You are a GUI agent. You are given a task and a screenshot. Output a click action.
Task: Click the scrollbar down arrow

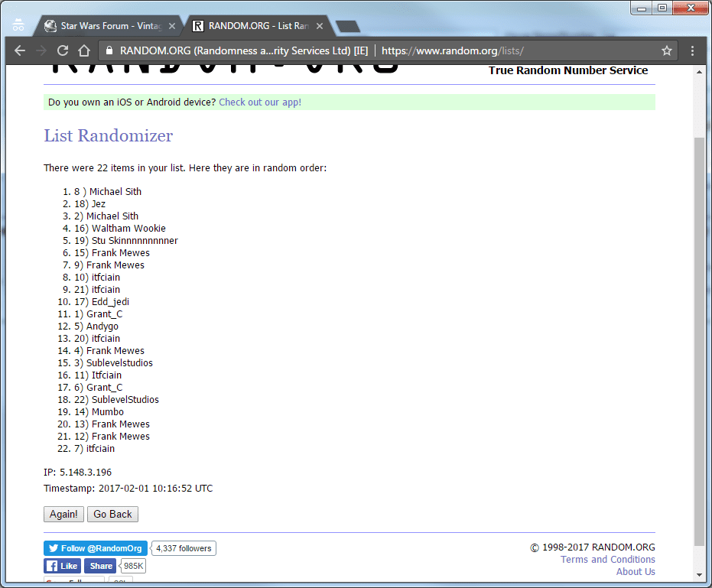699,575
